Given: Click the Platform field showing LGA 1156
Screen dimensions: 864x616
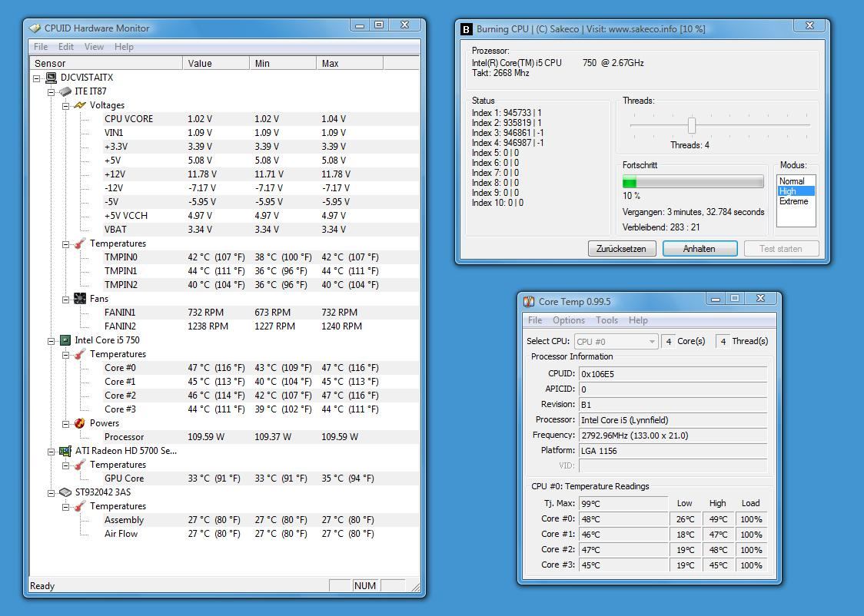Looking at the screenshot, I should [x=673, y=451].
